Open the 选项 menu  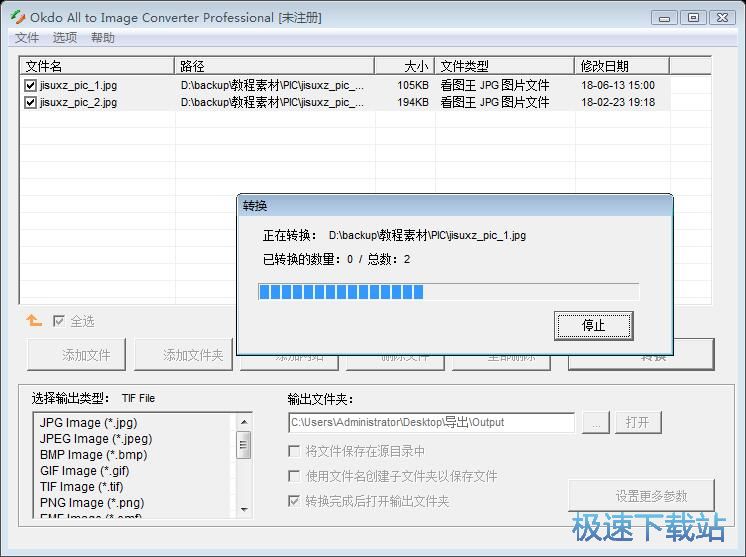(65, 38)
